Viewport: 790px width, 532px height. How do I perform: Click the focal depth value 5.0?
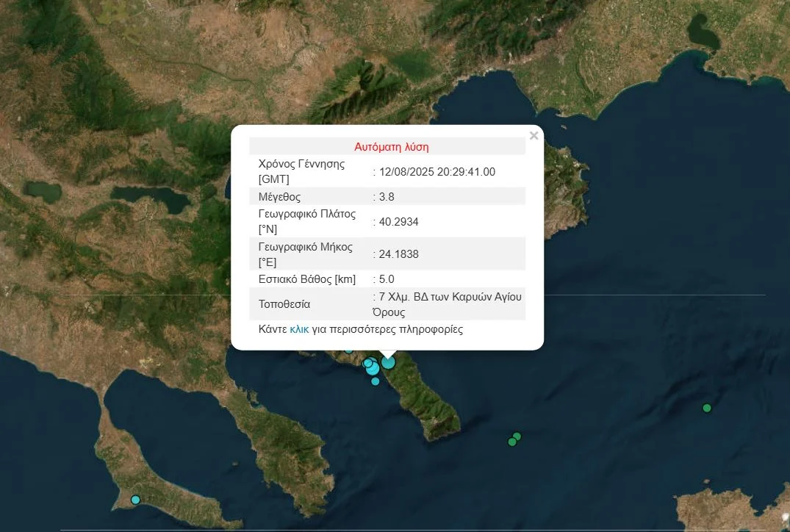pyautogui.click(x=387, y=279)
